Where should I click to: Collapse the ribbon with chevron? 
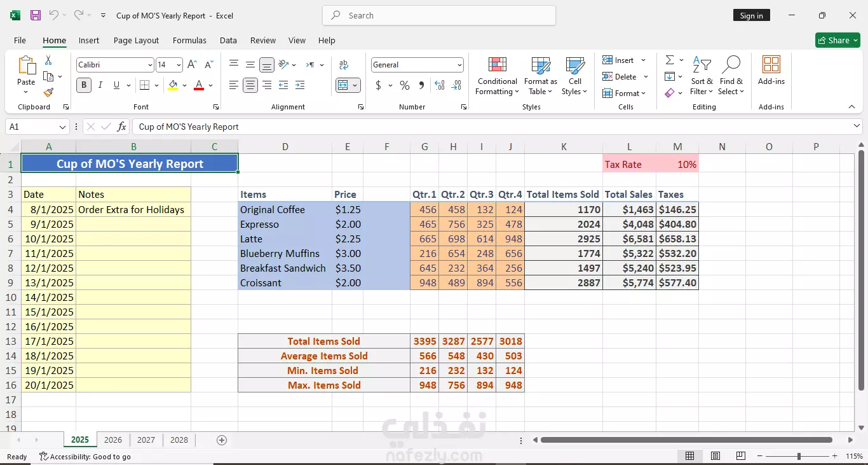851,107
